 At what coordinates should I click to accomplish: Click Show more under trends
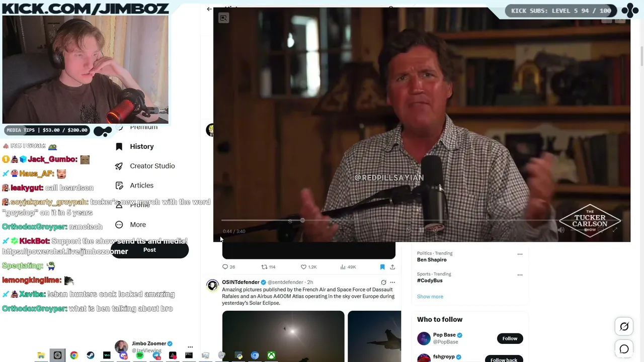[430, 297]
